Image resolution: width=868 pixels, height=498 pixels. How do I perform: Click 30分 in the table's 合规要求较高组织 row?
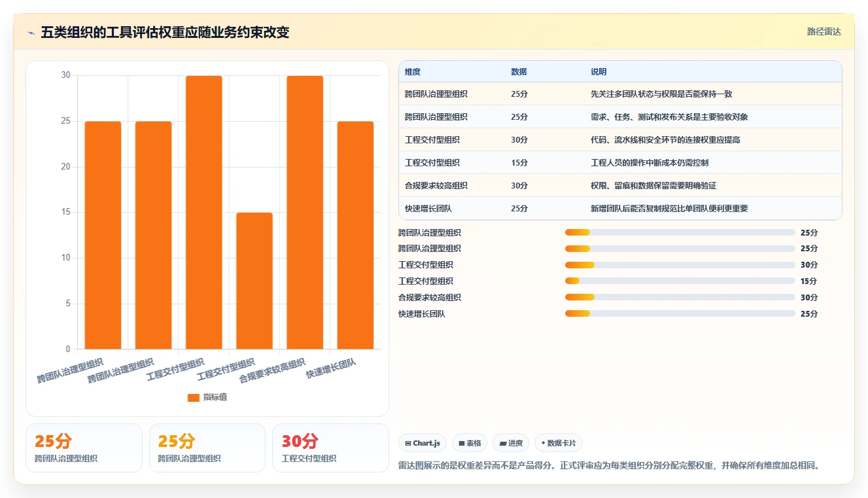519,186
